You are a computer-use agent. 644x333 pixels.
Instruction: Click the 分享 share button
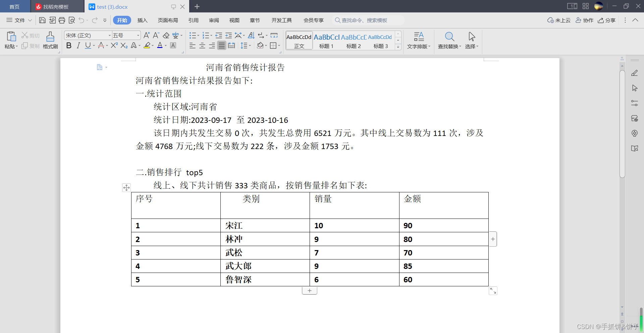point(607,20)
